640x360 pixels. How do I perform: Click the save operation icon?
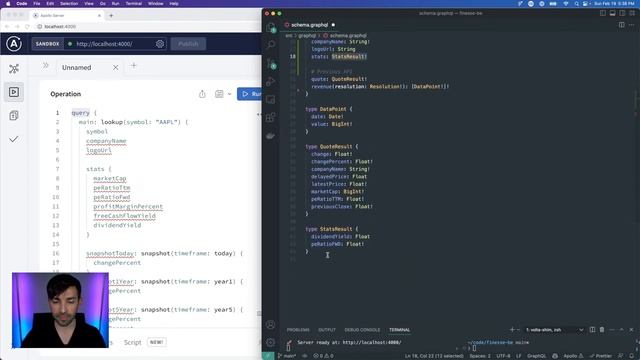click(x=219, y=94)
